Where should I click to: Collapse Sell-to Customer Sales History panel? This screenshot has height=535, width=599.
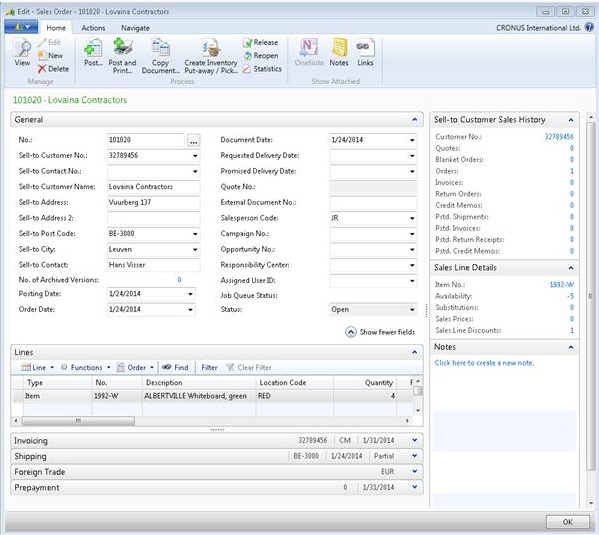click(x=571, y=120)
